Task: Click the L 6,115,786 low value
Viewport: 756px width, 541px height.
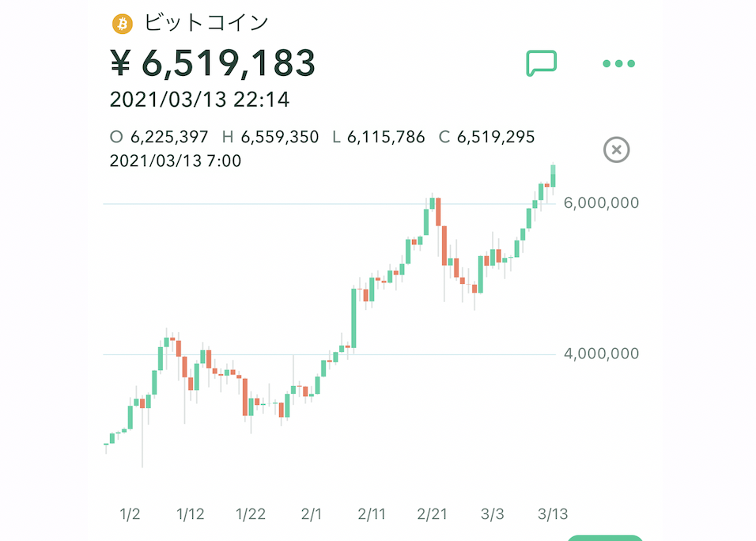Action: (x=379, y=138)
